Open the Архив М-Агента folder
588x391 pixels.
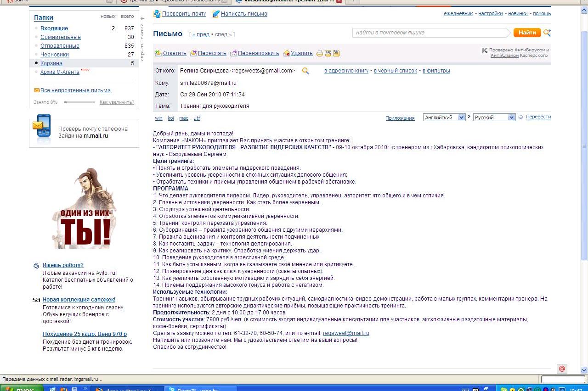click(x=60, y=72)
